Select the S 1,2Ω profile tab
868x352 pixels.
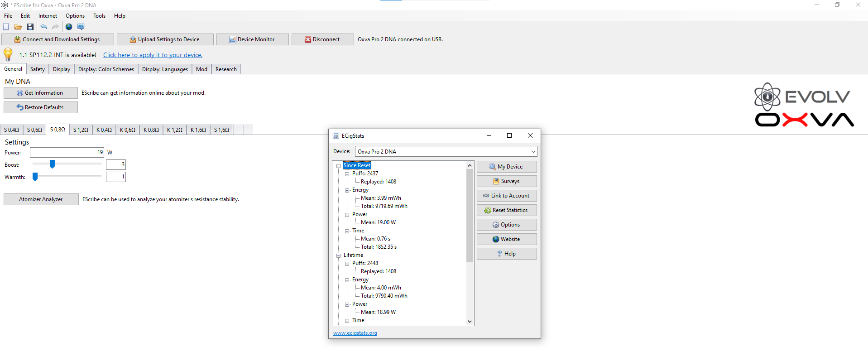(x=81, y=130)
